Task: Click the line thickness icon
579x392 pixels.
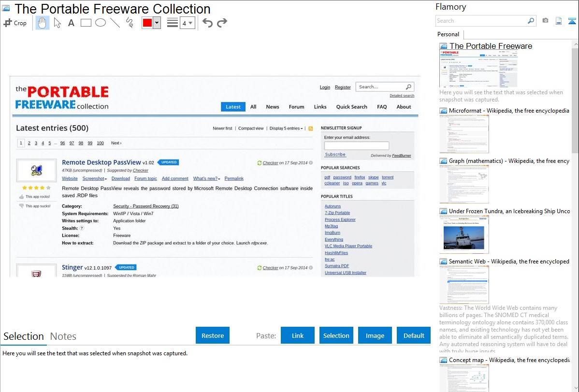Action: (x=172, y=23)
